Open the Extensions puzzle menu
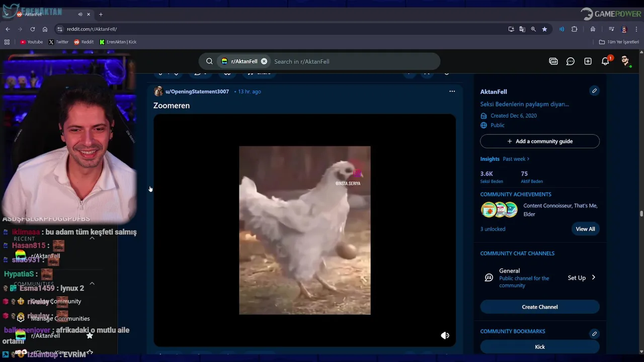Viewport: 644px width, 362px height. (574, 29)
